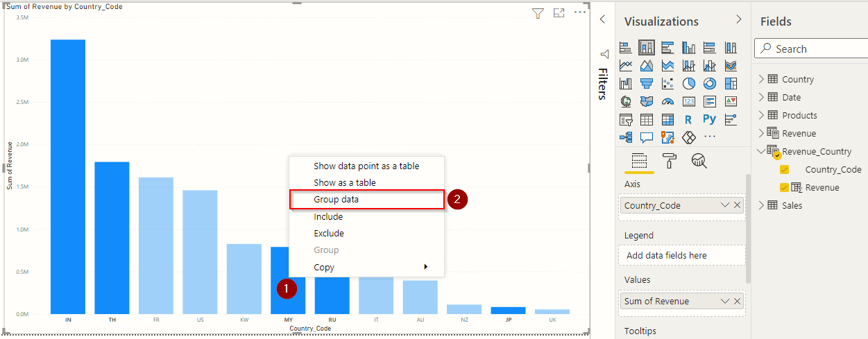
Task: Remove Sum of Revenue from Values
Action: click(737, 301)
